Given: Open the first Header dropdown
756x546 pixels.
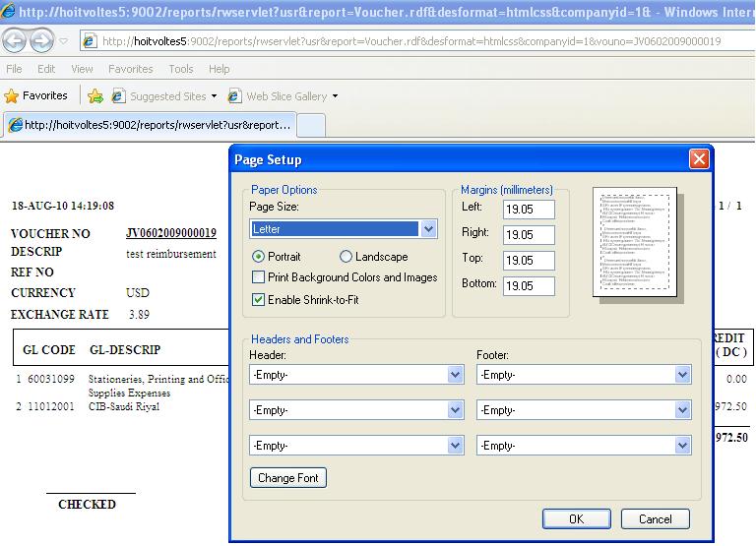Looking at the screenshot, I should point(455,375).
